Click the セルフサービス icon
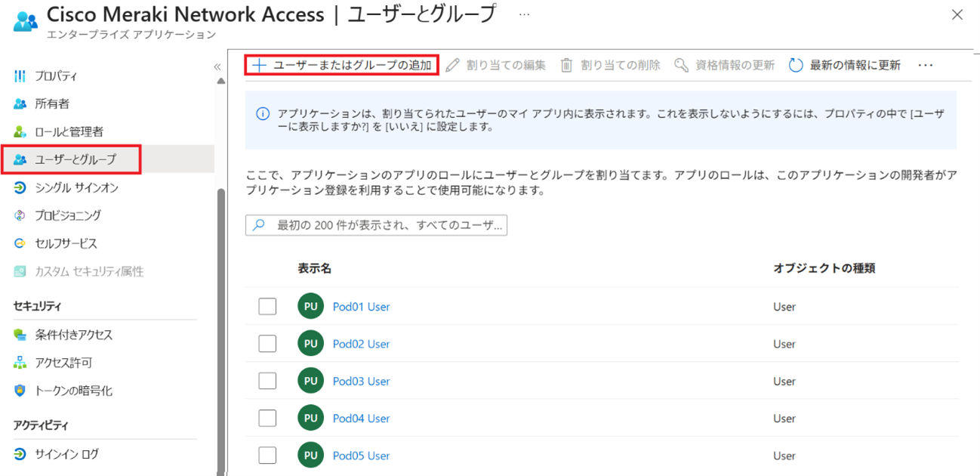Screen dimensions: 980x476 tap(20, 243)
